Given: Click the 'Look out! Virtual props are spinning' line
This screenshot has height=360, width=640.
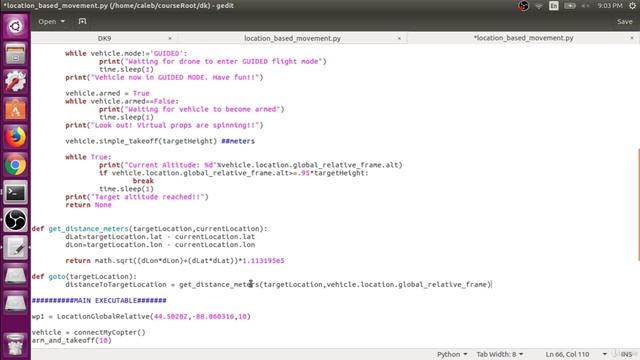Looking at the screenshot, I should point(164,125).
